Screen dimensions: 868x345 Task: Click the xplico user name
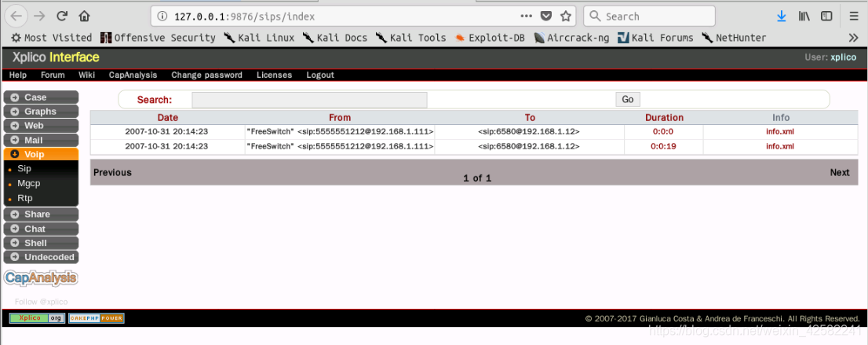(843, 57)
